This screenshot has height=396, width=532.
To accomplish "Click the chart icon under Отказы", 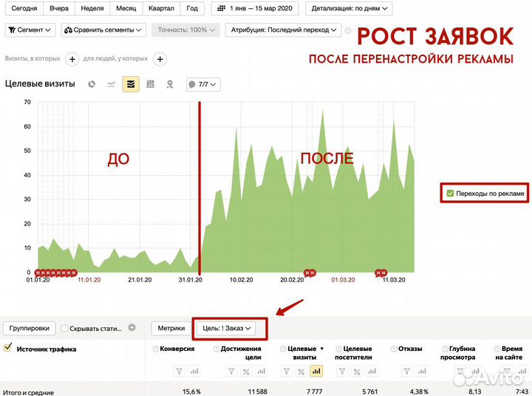I will pyautogui.click(x=422, y=372).
